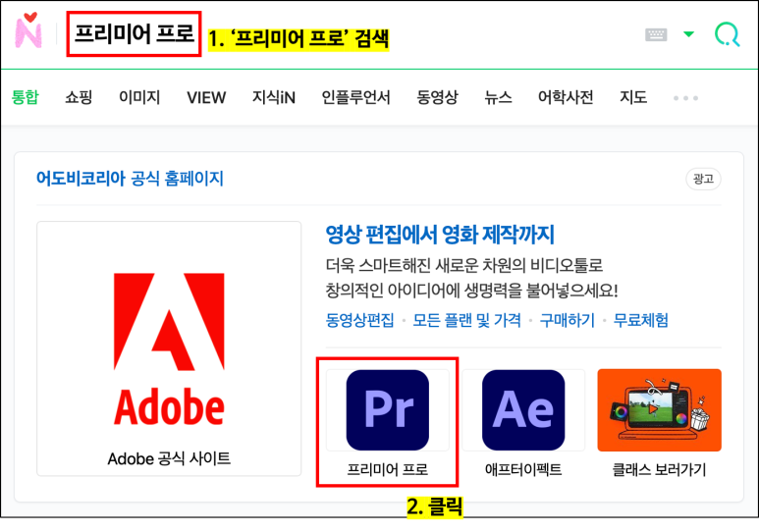Open 영상 편집에서 영화 제작까지 headline link
Image resolution: width=759 pixels, height=532 pixels.
coord(440,235)
